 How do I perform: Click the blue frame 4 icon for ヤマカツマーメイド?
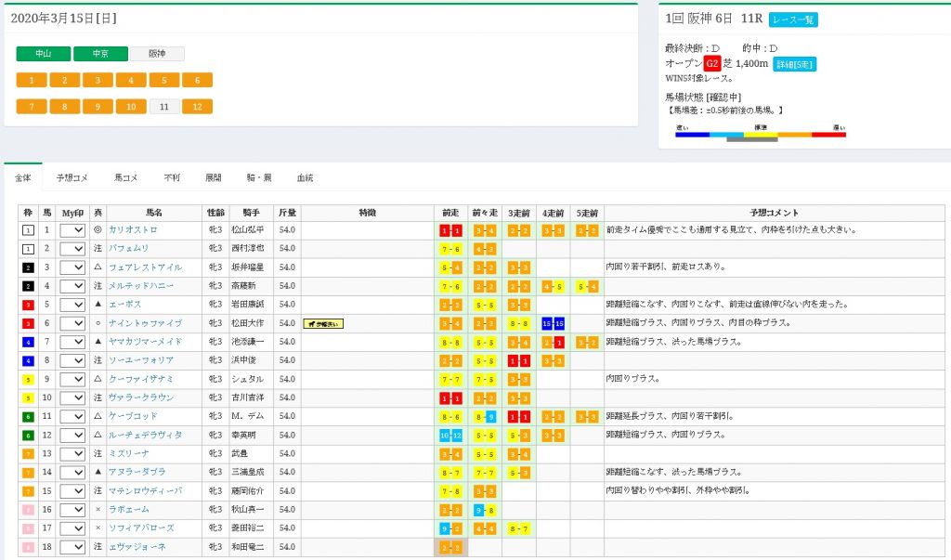coord(28,342)
